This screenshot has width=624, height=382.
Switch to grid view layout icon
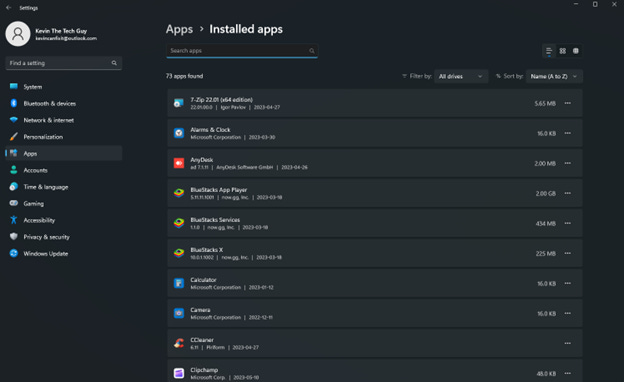pyautogui.click(x=562, y=51)
